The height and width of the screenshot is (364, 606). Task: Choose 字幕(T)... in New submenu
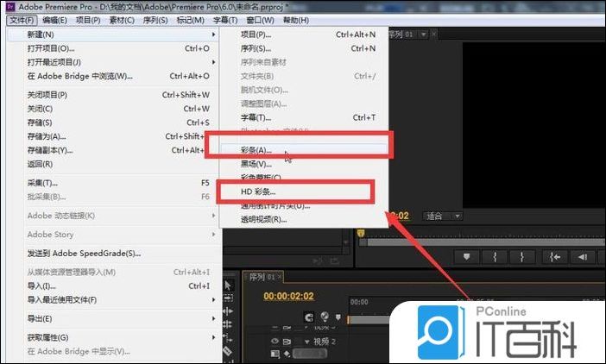click(x=304, y=117)
